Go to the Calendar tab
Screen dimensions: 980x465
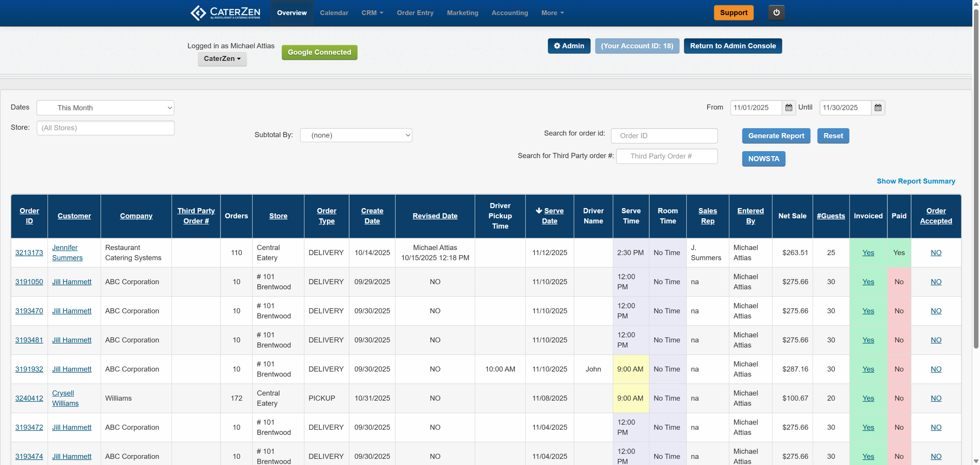[x=334, y=13]
